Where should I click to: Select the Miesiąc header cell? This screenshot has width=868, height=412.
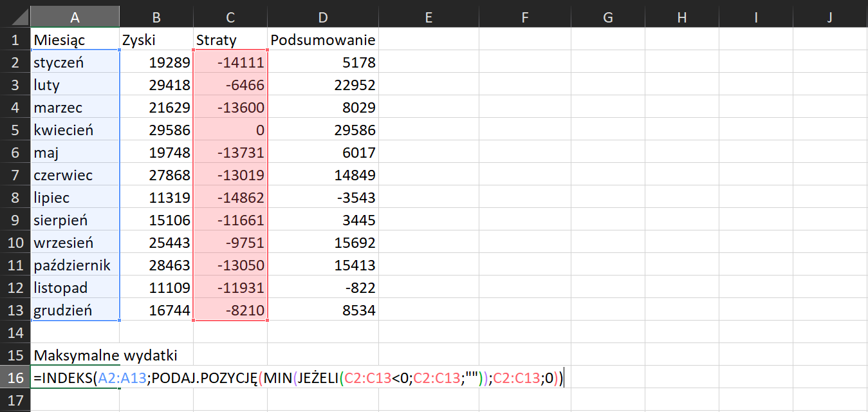(75, 39)
